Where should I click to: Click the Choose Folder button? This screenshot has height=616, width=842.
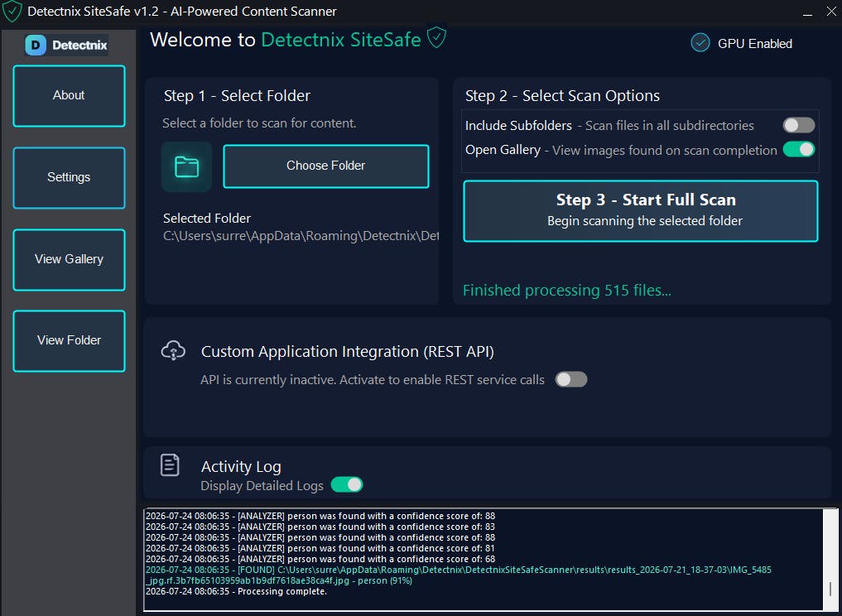coord(326,166)
